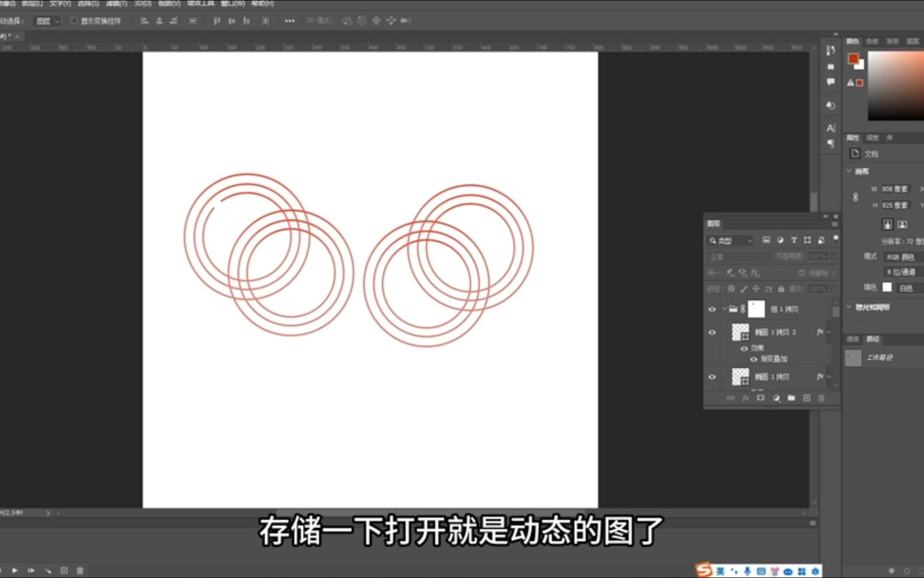Image resolution: width=924 pixels, height=578 pixels.
Task: Add a new adjustment layer
Action: tap(775, 398)
